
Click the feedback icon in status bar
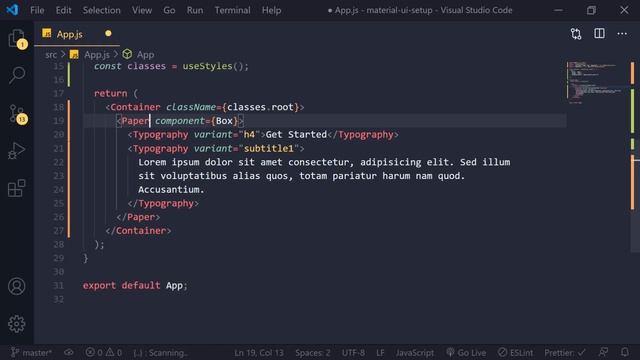tap(603, 352)
